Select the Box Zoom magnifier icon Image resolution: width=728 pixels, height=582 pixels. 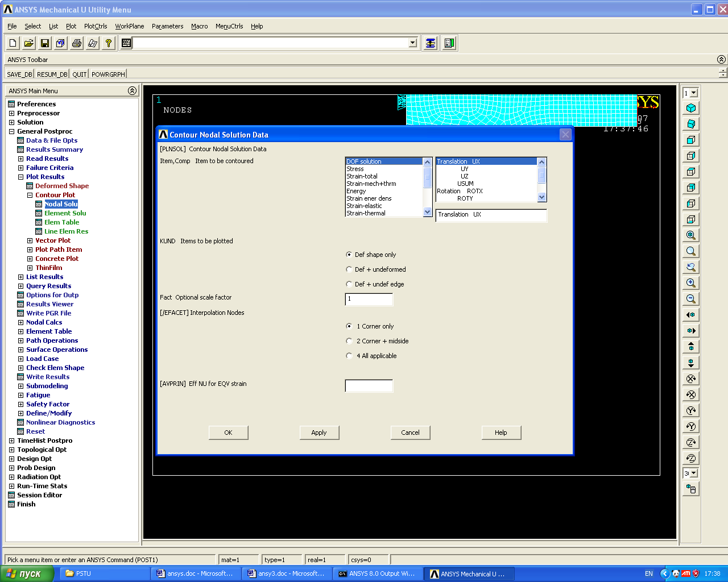pyautogui.click(x=691, y=251)
